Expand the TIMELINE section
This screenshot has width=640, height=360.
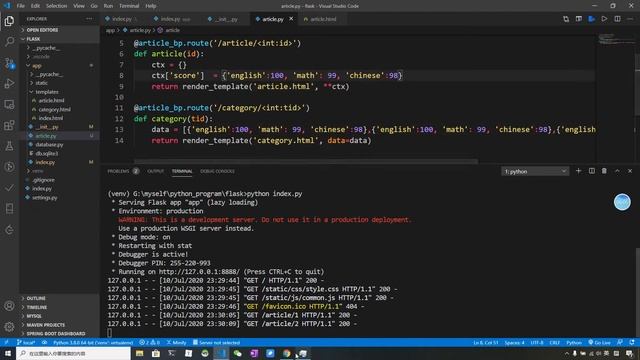click(x=59, y=307)
